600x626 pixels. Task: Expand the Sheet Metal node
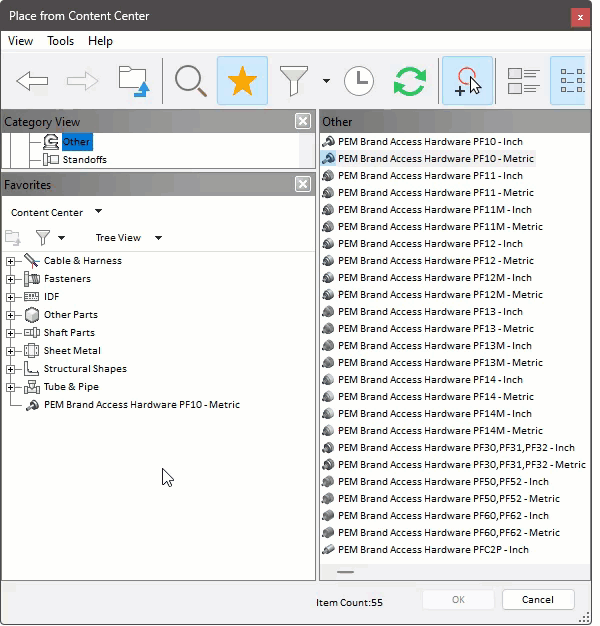[10, 351]
